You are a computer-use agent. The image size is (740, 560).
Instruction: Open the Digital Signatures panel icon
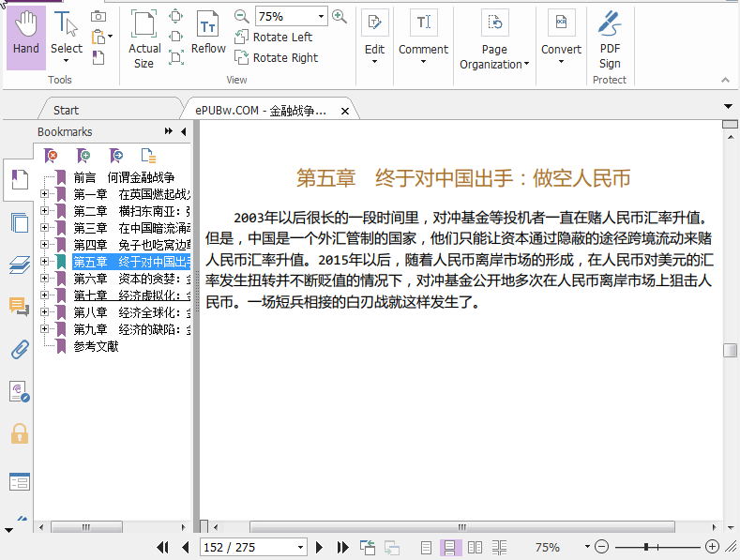click(20, 391)
